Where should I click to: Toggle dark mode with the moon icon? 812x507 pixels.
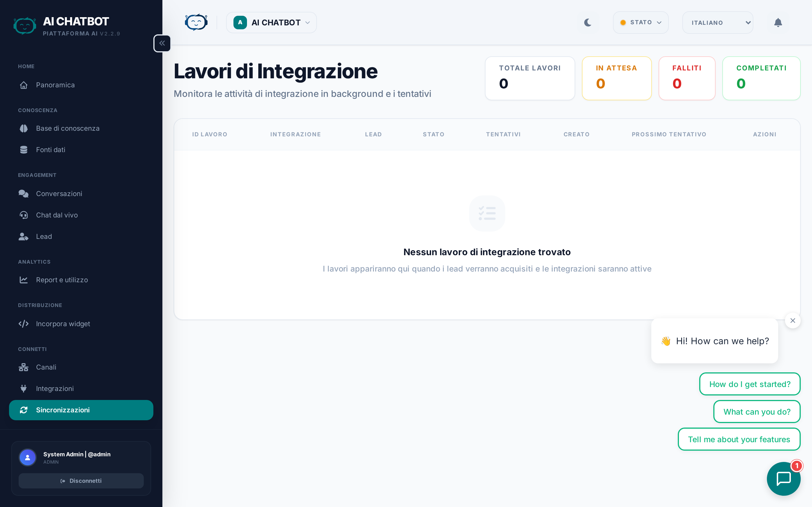point(588,23)
